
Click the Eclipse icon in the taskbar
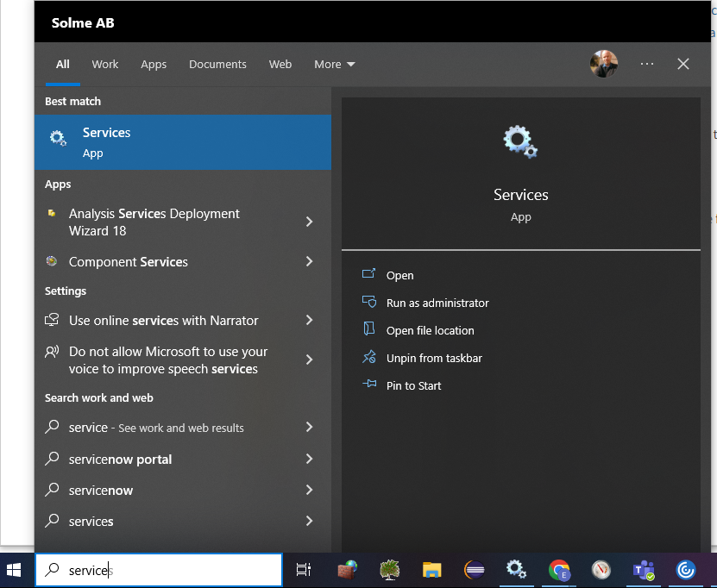pyautogui.click(x=475, y=570)
